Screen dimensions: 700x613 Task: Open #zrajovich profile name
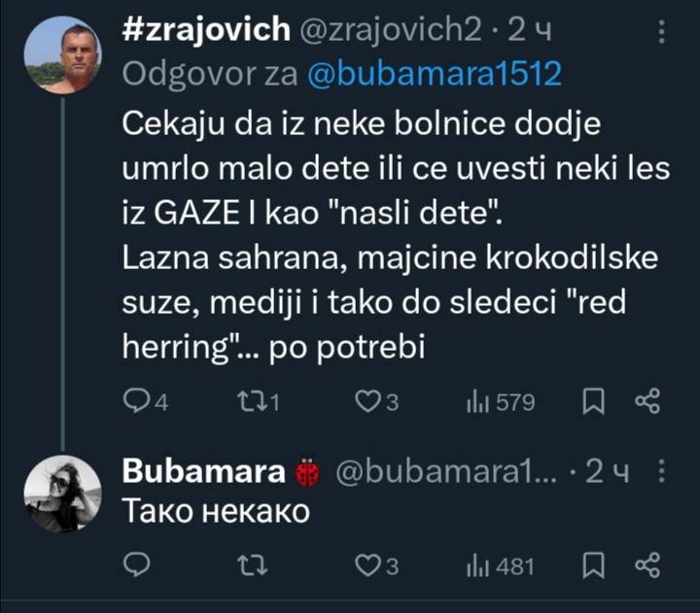pos(207,30)
